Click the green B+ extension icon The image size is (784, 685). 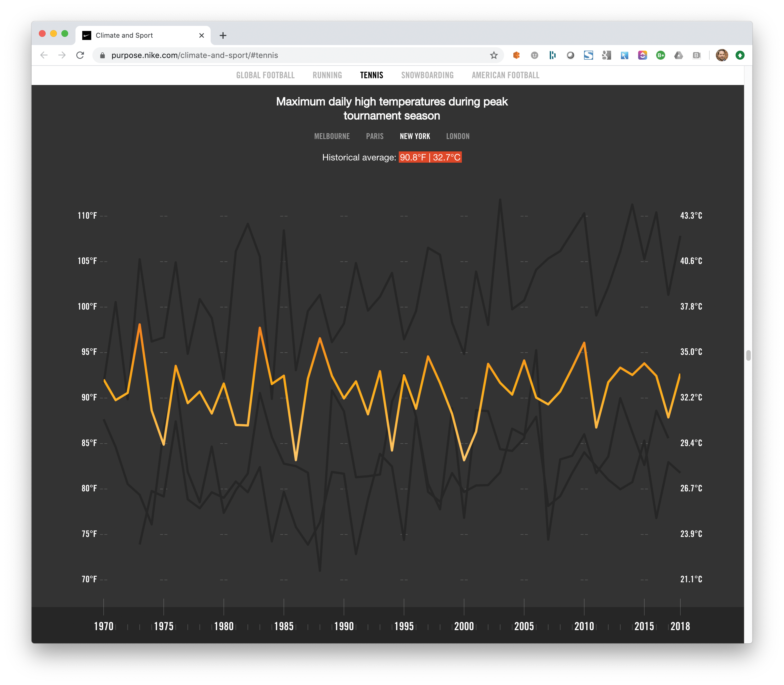(x=660, y=55)
